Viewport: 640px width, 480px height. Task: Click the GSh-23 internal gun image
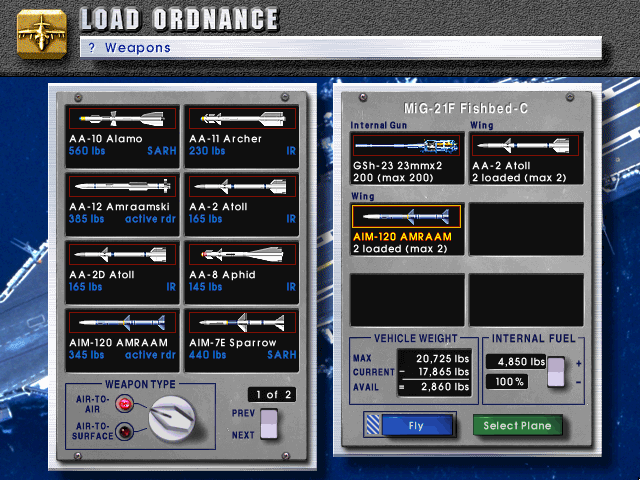tap(407, 145)
